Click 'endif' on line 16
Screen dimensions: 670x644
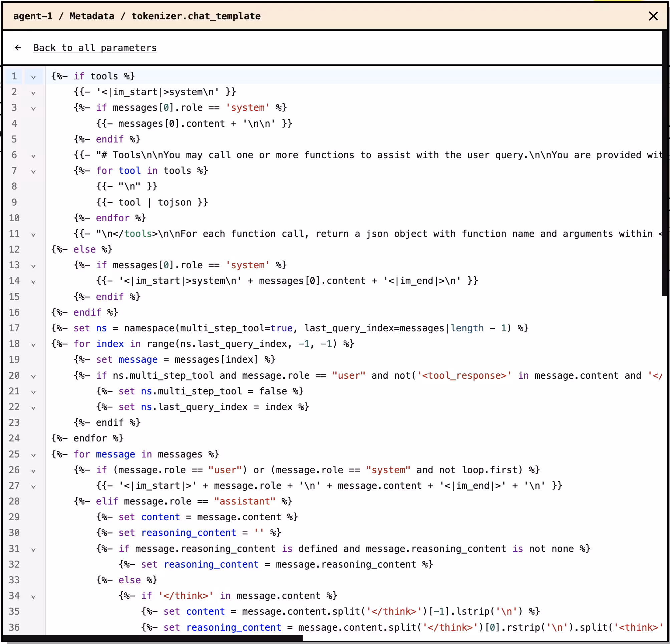87,312
